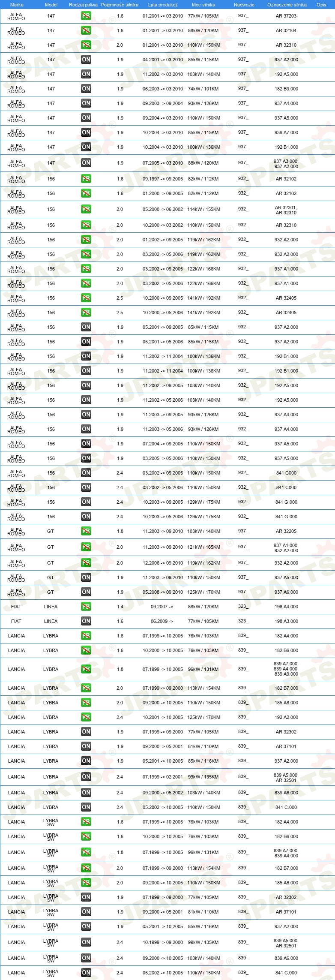This screenshot has width=335, height=980.
Task: Click diesel icon in Lybra SW AR 37101 row
Action: (x=86, y=912)
